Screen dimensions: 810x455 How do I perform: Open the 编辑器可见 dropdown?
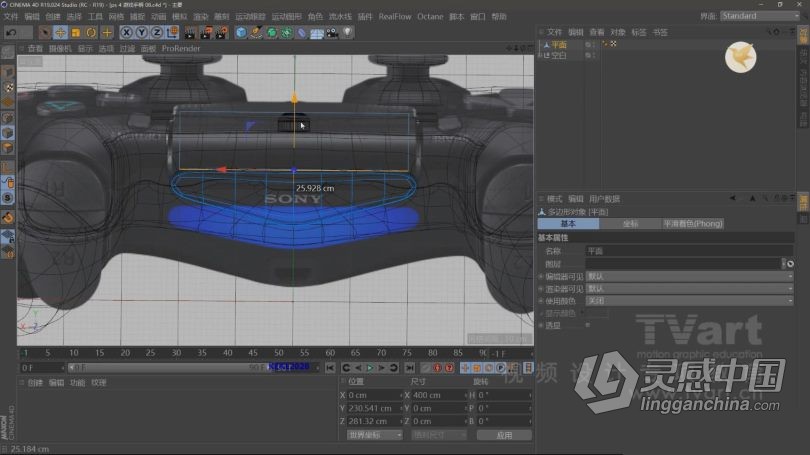689,276
